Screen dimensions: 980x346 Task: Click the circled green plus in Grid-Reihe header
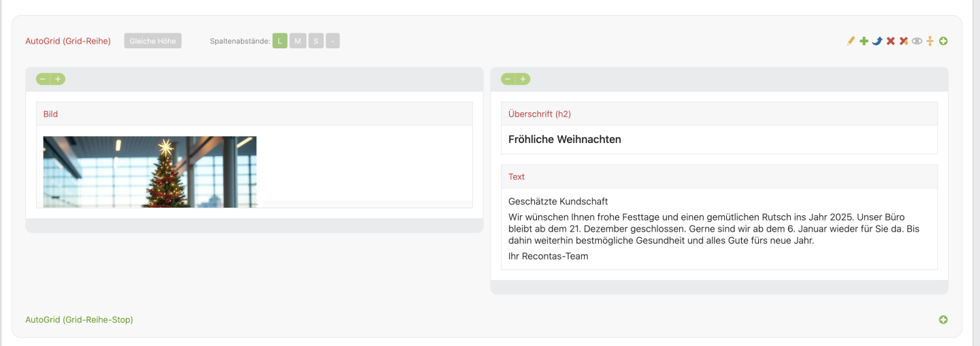point(943,42)
